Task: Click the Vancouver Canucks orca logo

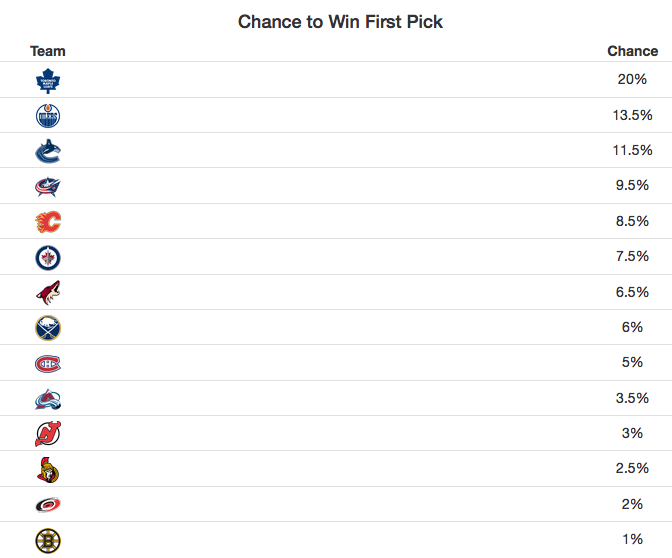Action: click(x=48, y=151)
